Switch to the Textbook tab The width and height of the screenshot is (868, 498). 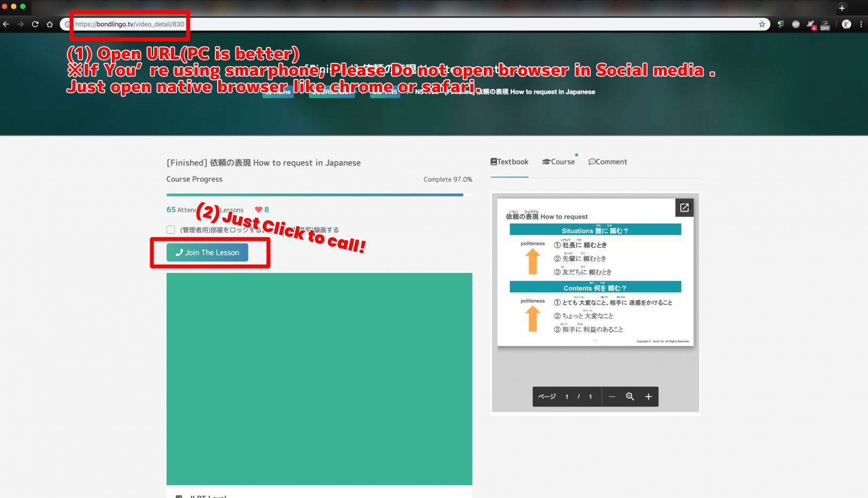509,162
